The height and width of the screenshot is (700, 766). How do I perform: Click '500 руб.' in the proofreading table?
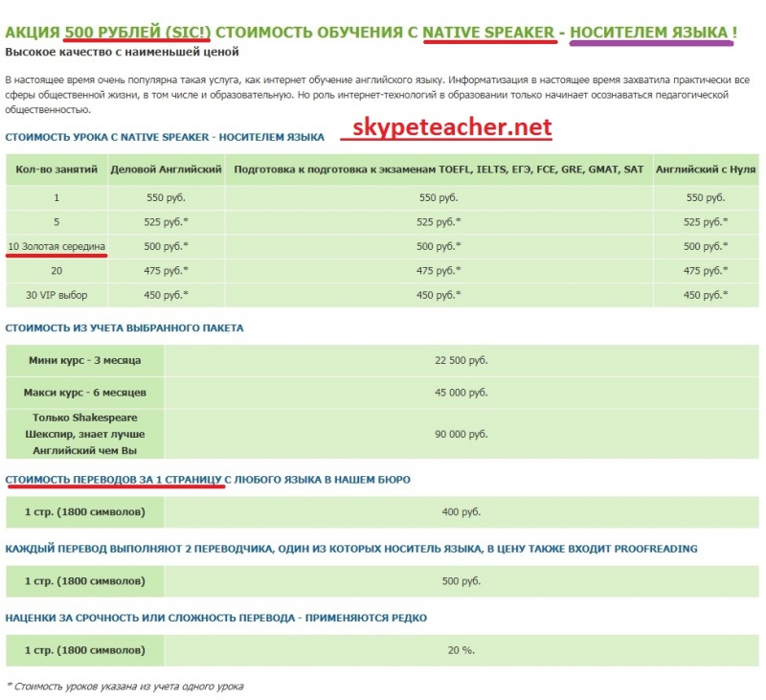coord(462,581)
